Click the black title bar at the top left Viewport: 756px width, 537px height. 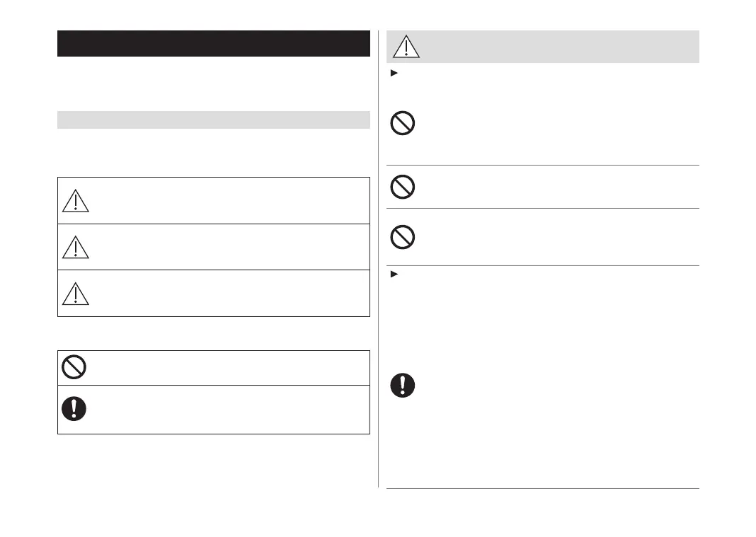click(x=213, y=43)
